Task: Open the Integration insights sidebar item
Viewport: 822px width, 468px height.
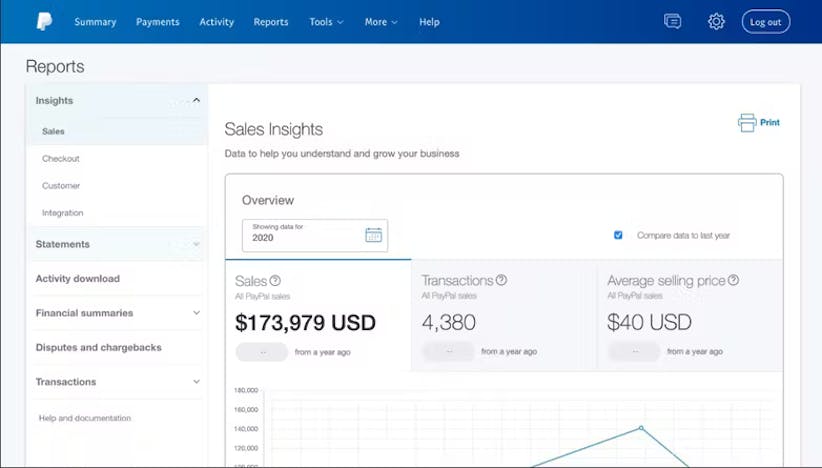Action: pos(62,213)
